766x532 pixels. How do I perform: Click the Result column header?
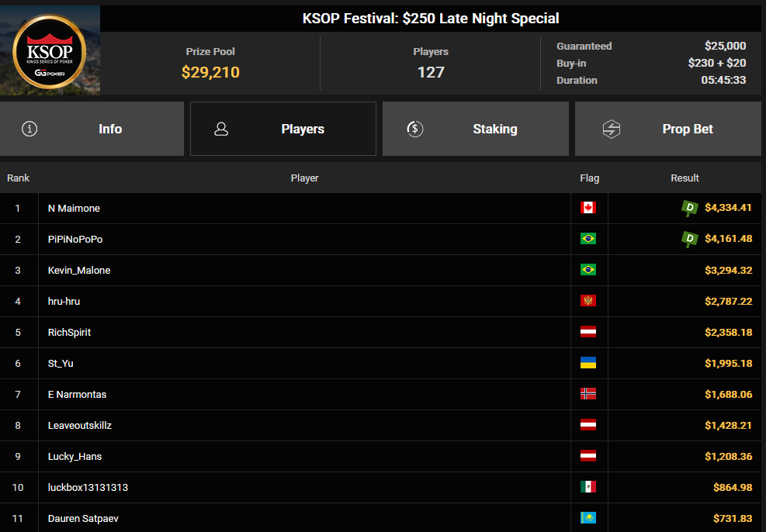pyautogui.click(x=685, y=178)
